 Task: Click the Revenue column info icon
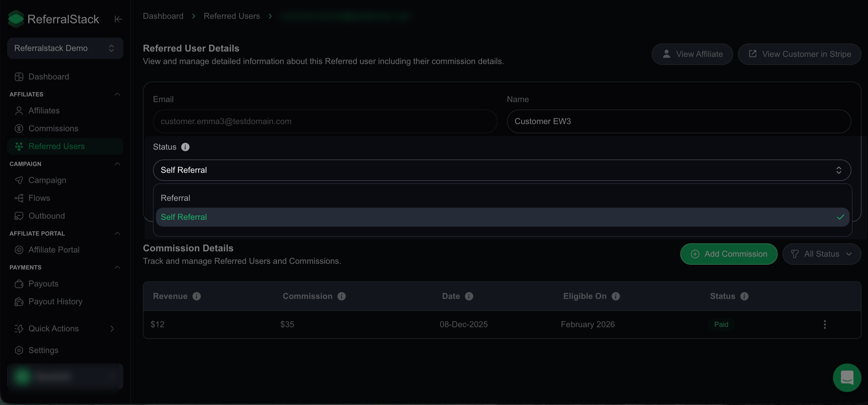point(196,296)
